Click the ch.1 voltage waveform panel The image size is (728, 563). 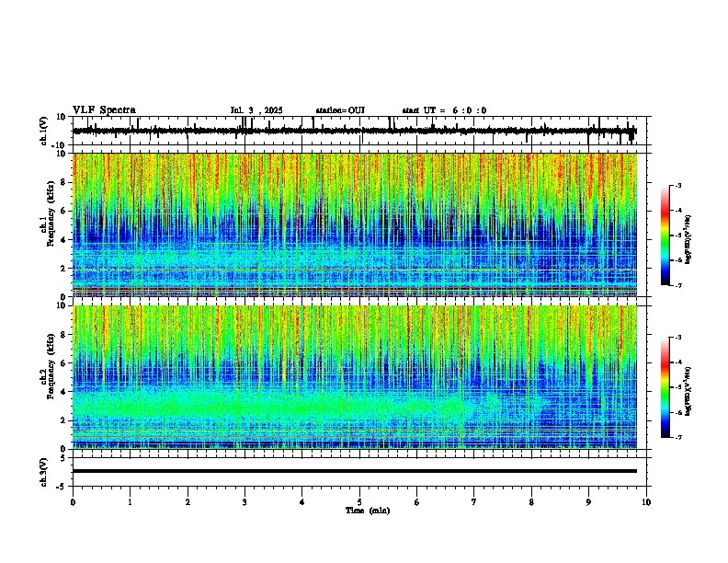coord(359,131)
